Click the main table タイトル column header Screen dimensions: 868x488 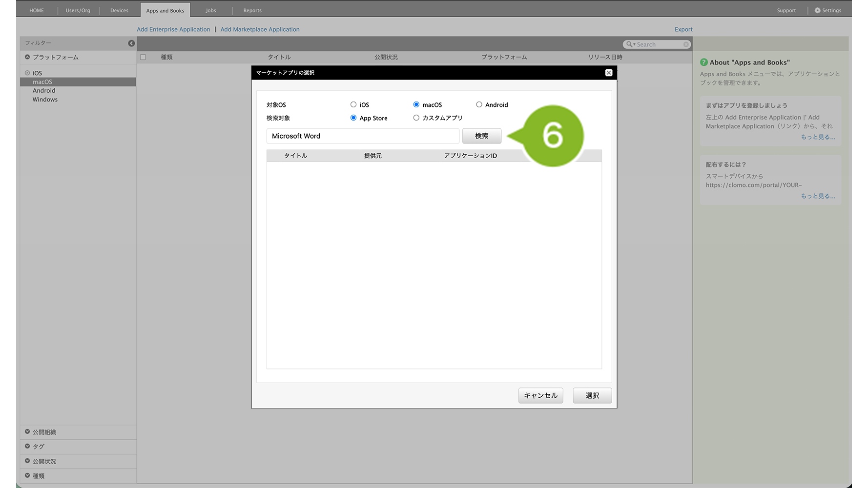tap(279, 57)
